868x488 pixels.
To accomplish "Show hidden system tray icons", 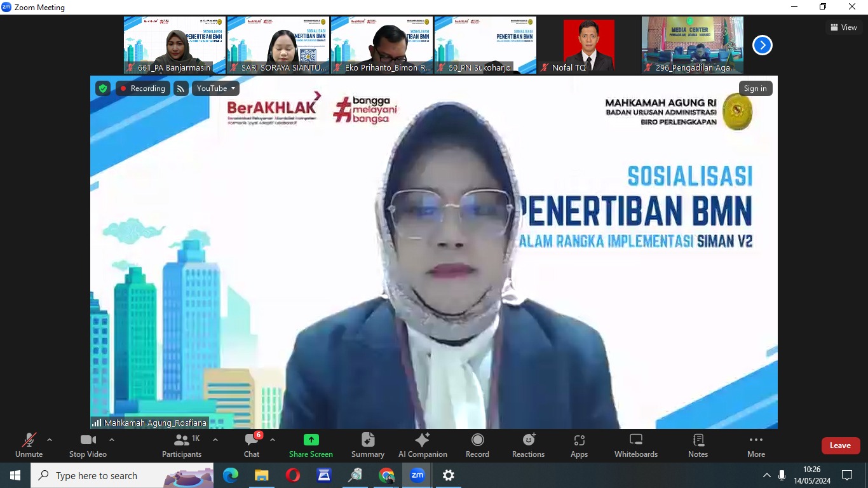I will point(766,475).
